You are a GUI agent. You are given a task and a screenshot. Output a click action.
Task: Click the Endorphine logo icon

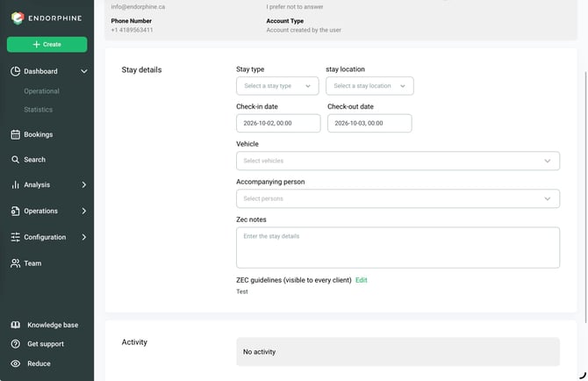(x=18, y=18)
